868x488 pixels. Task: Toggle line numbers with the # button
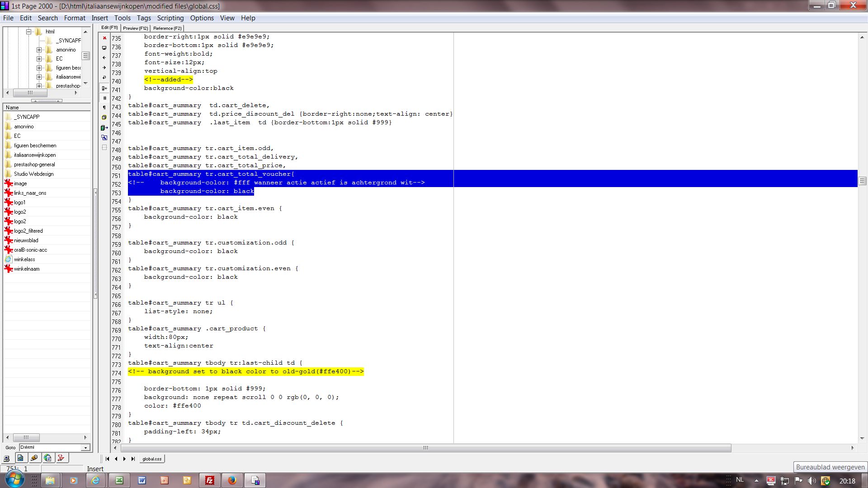[x=104, y=98]
